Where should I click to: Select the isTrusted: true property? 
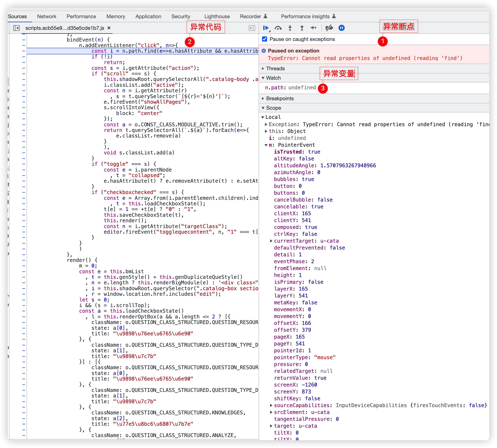[x=297, y=152]
